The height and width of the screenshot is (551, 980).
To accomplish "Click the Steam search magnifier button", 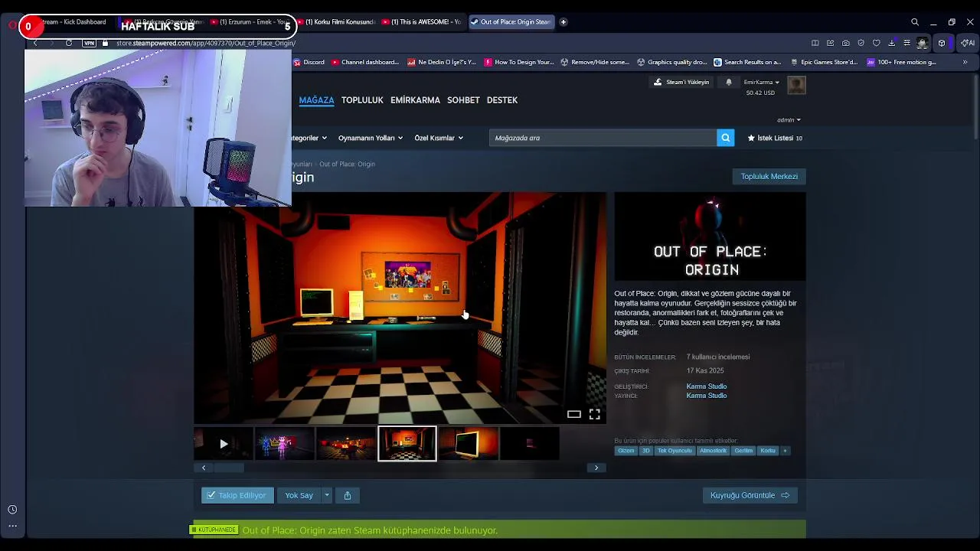I will pos(725,138).
